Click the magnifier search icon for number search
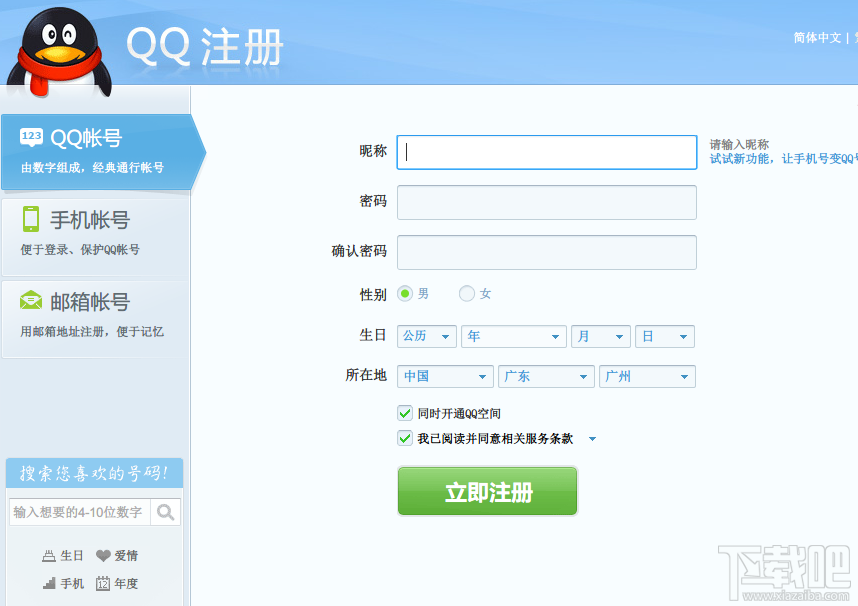 [166, 511]
